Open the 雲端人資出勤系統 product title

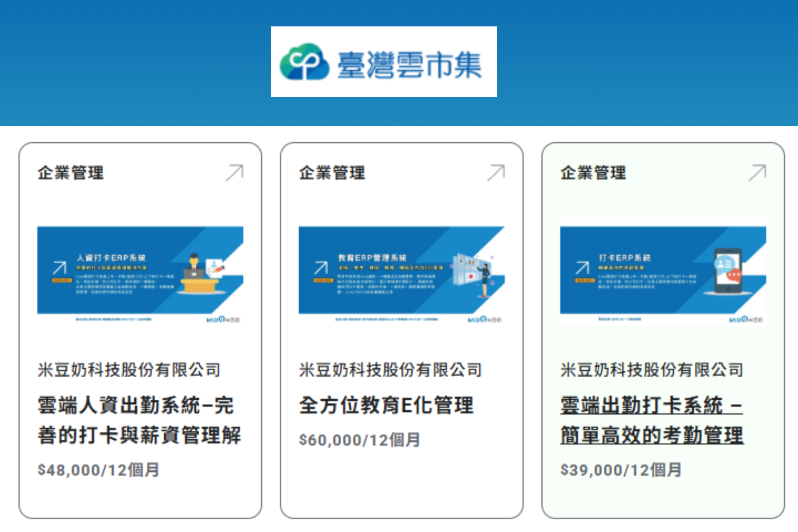tap(139, 420)
